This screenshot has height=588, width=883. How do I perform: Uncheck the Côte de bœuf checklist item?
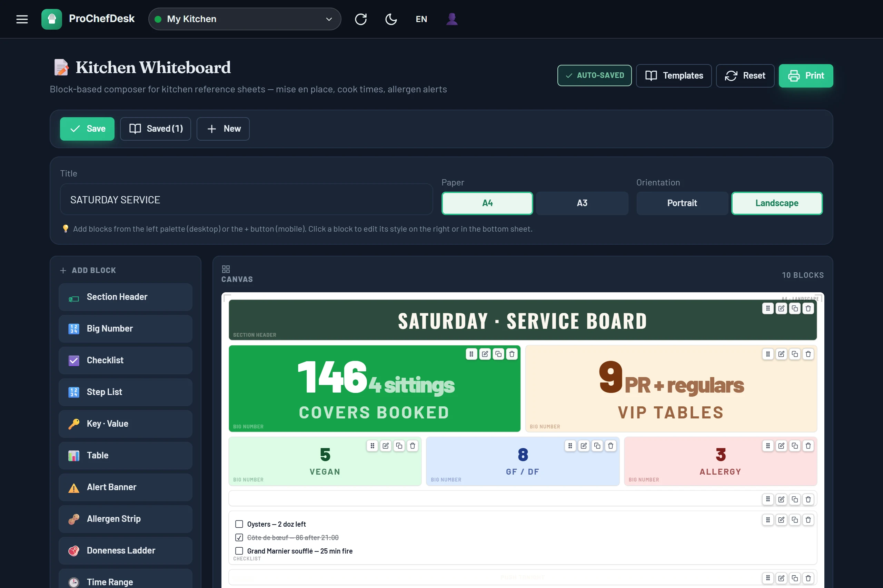tap(239, 538)
